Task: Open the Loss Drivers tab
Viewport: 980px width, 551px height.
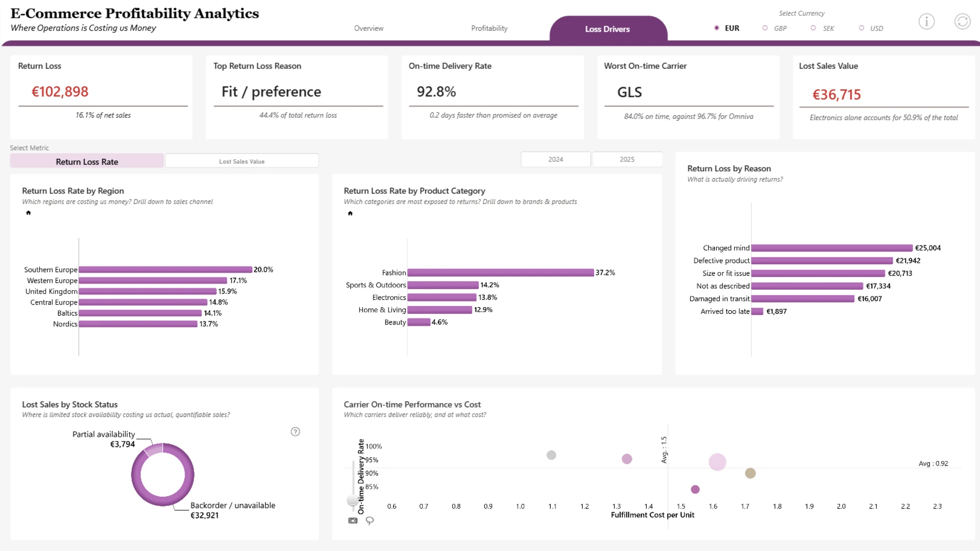Action: (x=607, y=29)
